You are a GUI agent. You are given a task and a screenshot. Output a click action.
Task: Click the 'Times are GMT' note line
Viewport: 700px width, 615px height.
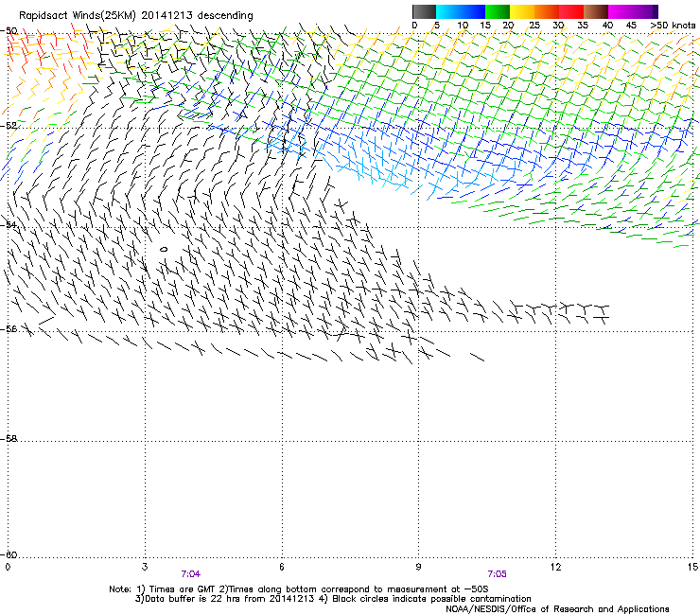[x=299, y=589]
